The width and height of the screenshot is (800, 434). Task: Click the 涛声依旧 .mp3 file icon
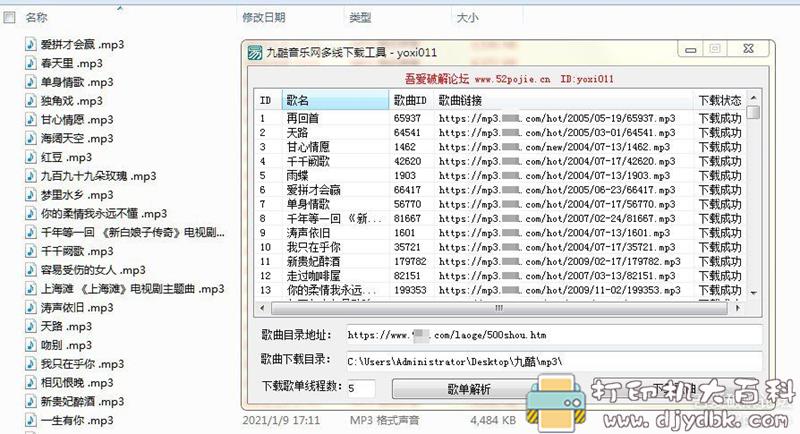pyautogui.click(x=31, y=308)
